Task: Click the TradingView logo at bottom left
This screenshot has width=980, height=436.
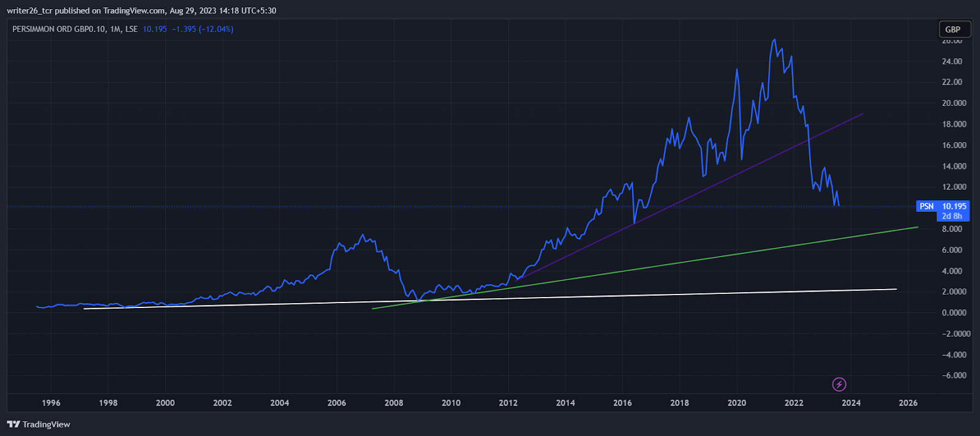Action: point(39,424)
